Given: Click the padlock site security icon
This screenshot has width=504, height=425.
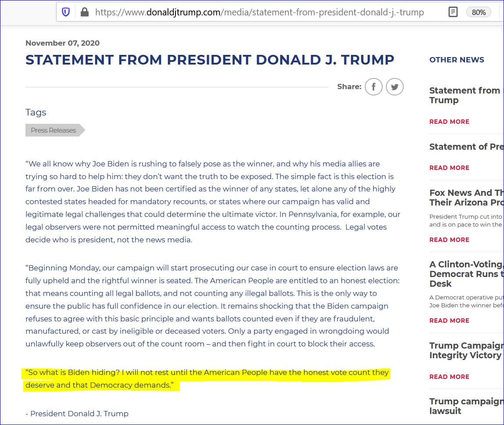Looking at the screenshot, I should tap(85, 12).
